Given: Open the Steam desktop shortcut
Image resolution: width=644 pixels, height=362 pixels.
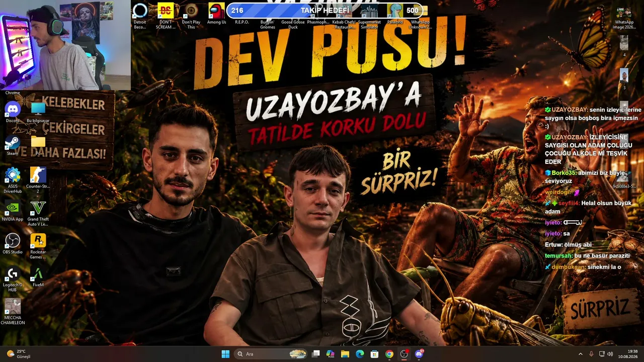Looking at the screenshot, I should [13, 144].
